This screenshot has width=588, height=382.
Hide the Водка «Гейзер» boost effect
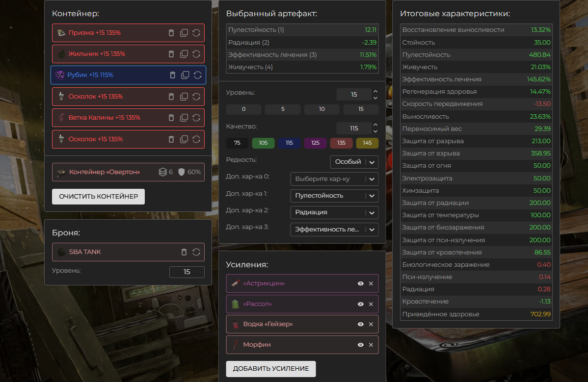click(x=360, y=324)
